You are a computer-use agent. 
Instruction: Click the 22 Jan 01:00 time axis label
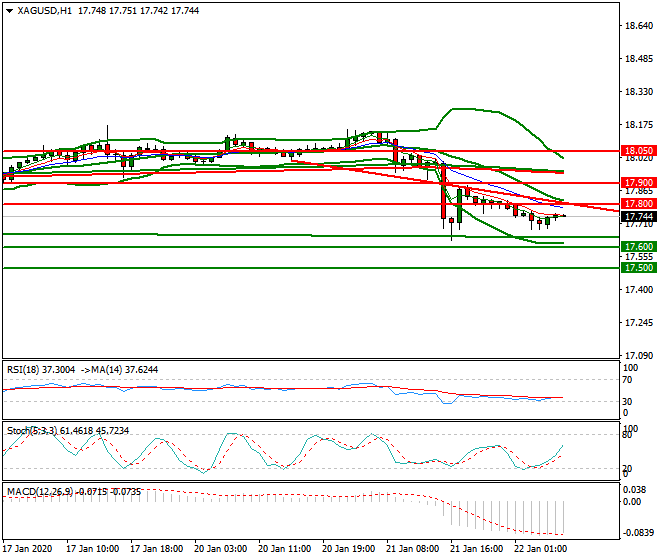[x=540, y=549]
